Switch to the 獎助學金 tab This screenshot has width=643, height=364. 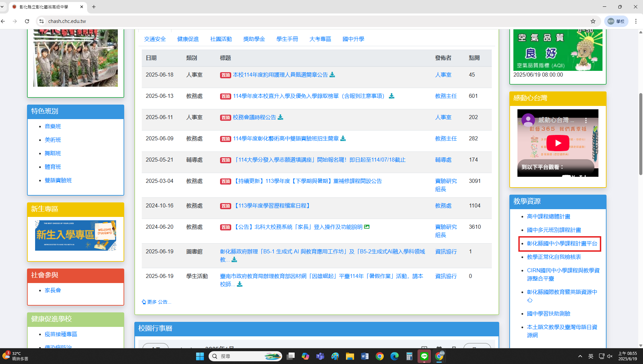[x=254, y=39]
